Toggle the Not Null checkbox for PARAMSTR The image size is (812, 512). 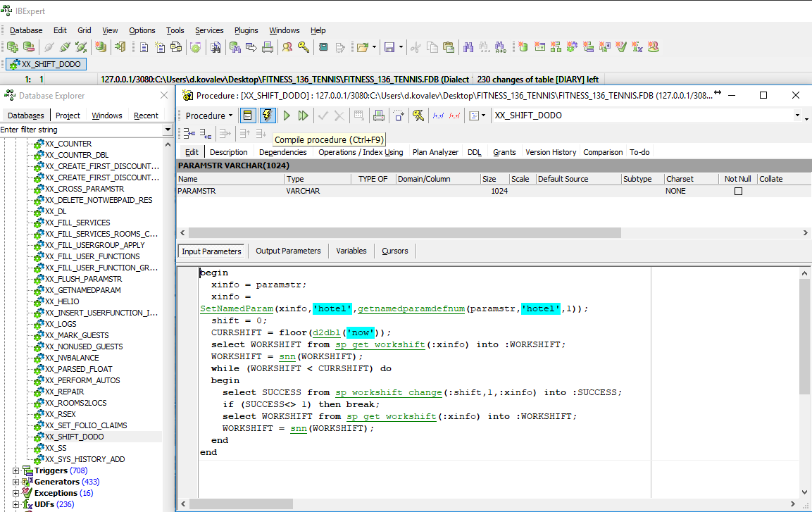tap(738, 191)
